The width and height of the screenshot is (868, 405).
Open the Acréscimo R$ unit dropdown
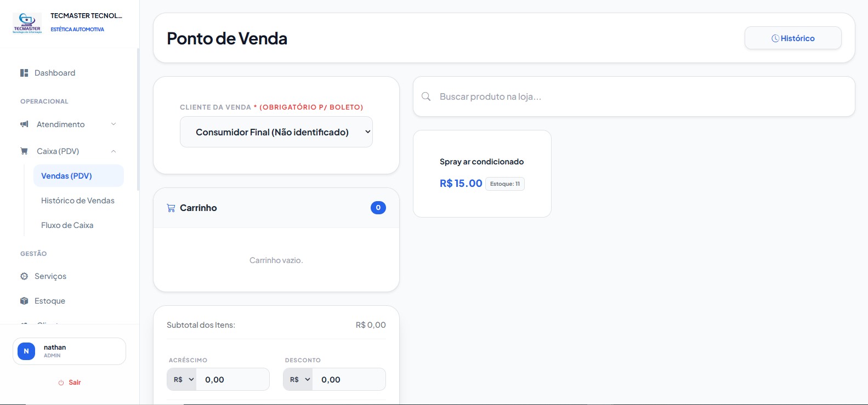[x=181, y=379]
